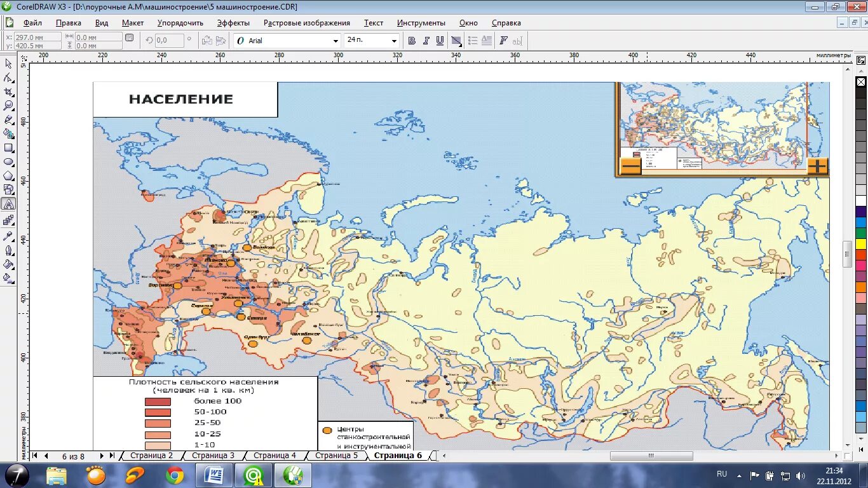Open the character formatting F icon
The width and height of the screenshot is (868, 488).
(503, 41)
